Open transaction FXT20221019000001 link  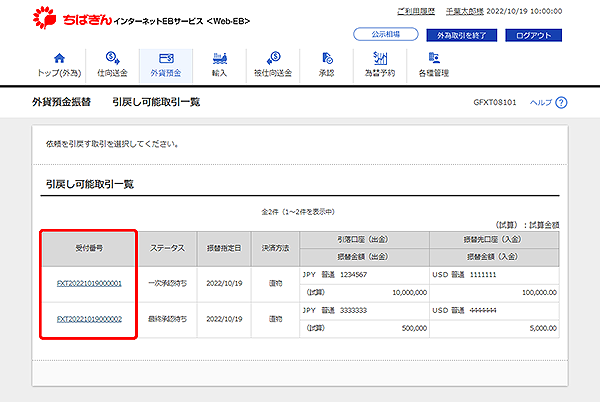[x=89, y=283]
